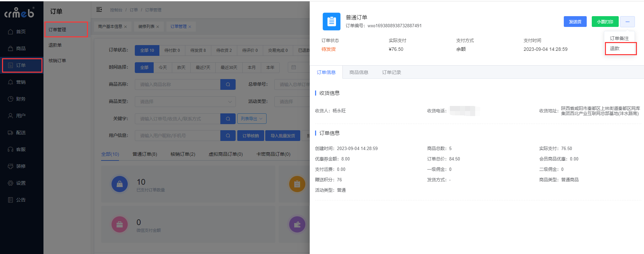
Task: Close the 商户基本信息 tab
Action: [x=126, y=27]
